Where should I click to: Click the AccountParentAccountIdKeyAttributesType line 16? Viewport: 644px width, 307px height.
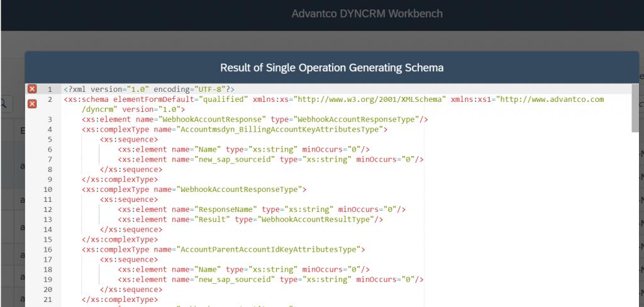223,250
